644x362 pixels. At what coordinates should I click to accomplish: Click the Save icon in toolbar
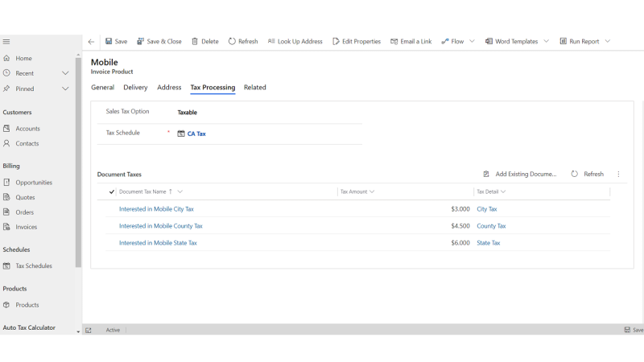(109, 41)
